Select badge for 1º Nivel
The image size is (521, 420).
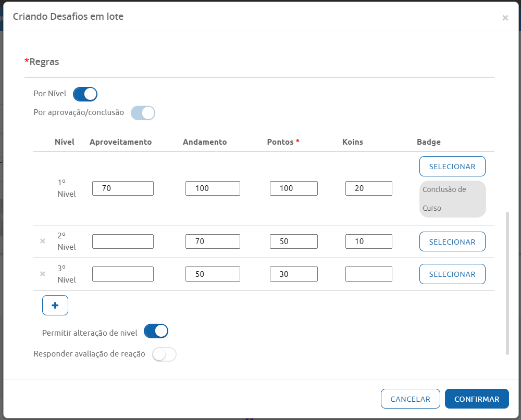[x=452, y=167]
